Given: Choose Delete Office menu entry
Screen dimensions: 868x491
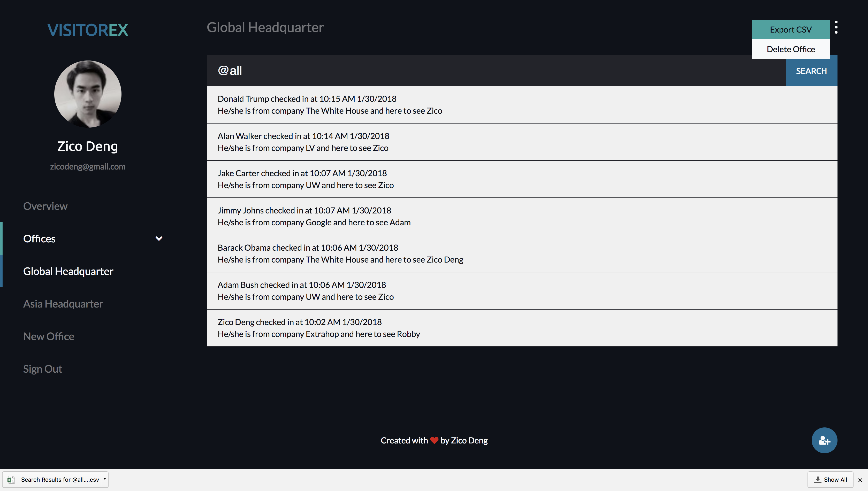Looking at the screenshot, I should [x=790, y=49].
